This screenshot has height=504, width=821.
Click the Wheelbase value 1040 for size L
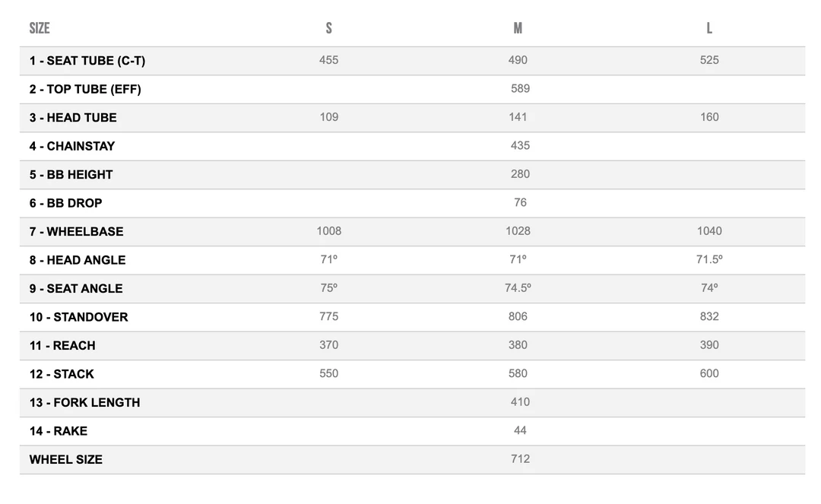tap(709, 231)
